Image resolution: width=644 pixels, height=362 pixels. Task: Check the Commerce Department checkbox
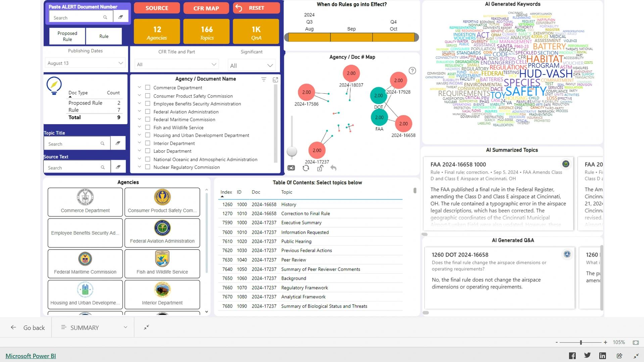[x=148, y=88]
